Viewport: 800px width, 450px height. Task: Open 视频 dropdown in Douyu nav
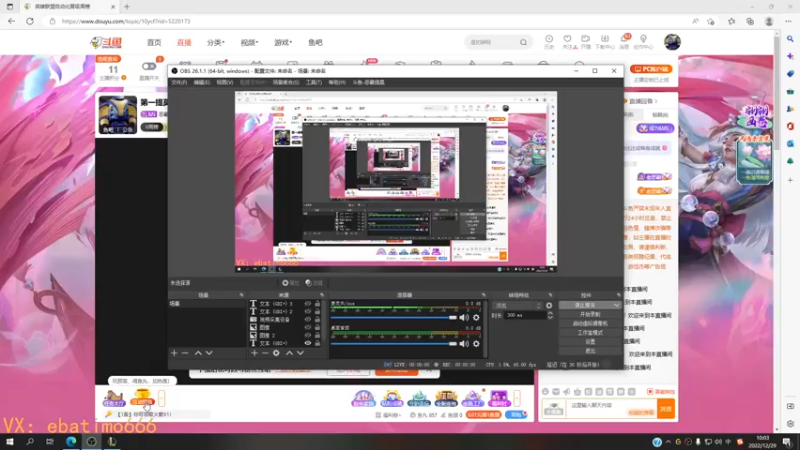click(x=249, y=42)
